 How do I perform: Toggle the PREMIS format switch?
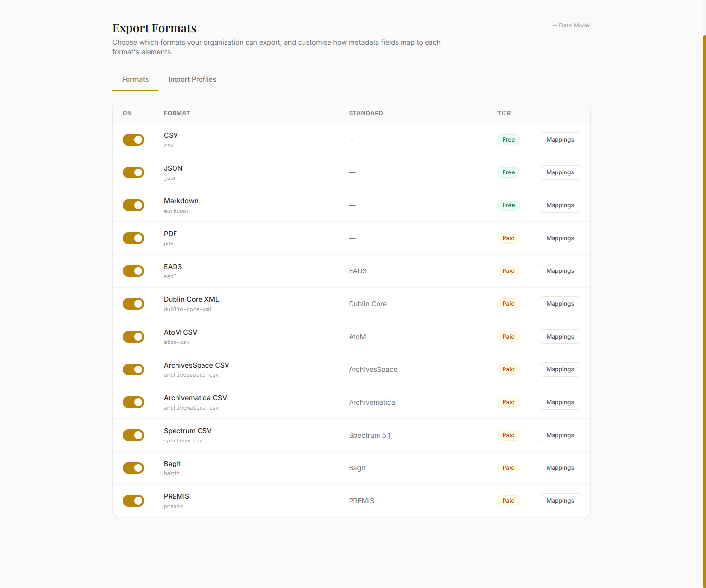pos(133,501)
